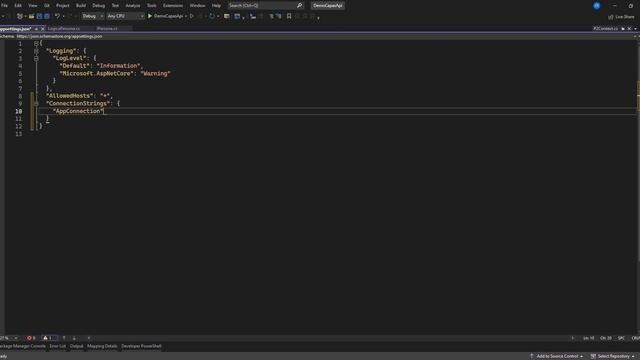This screenshot has height=360, width=640.
Task: Go to next issue down arrow
Action: 74,338
